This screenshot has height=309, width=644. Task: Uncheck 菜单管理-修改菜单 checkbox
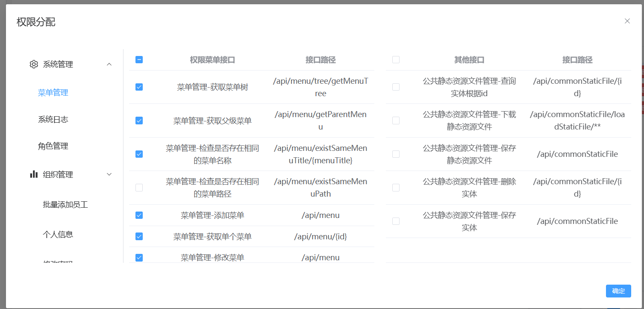point(139,257)
